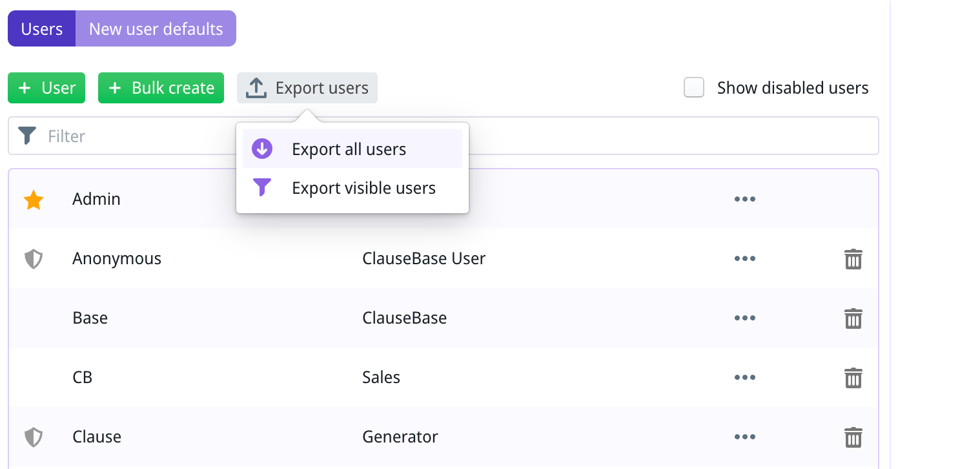
Task: Enable the Show disabled users checkbox
Action: point(694,88)
